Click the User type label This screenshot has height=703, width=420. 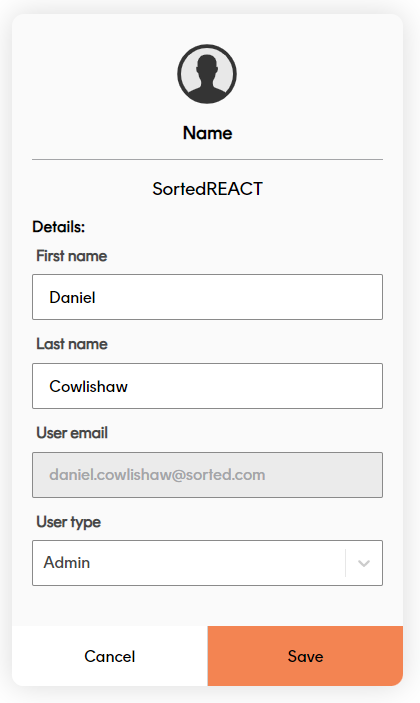pyautogui.click(x=69, y=522)
